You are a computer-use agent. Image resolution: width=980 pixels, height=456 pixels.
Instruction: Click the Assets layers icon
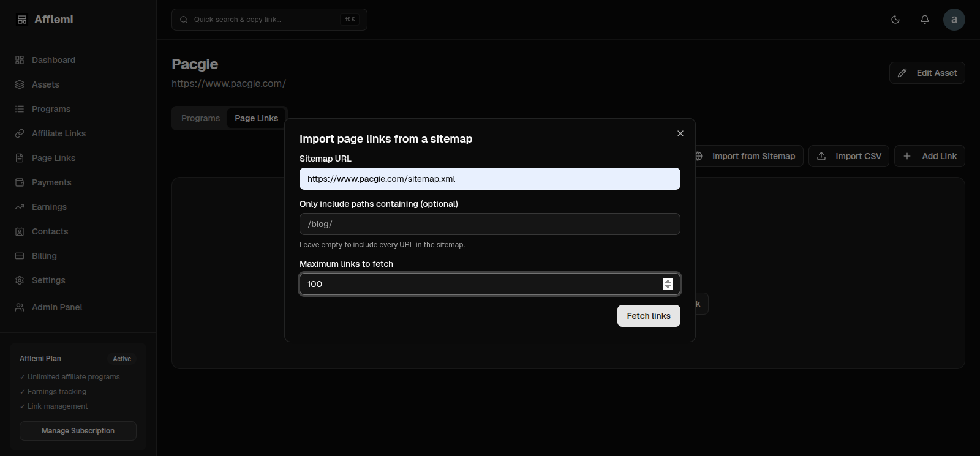20,84
